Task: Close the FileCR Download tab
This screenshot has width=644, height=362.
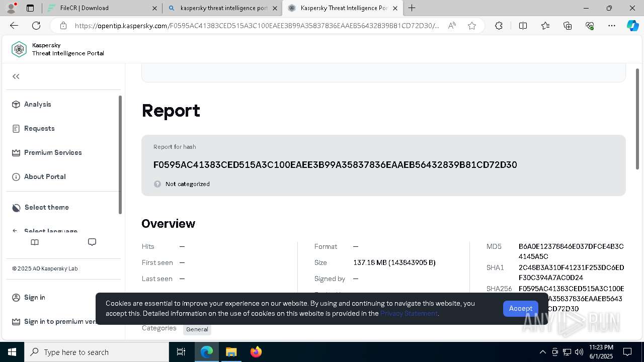Action: (154, 8)
